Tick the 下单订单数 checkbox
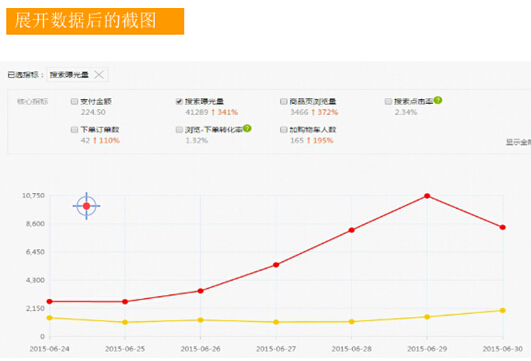This screenshot has width=531, height=361. point(75,130)
